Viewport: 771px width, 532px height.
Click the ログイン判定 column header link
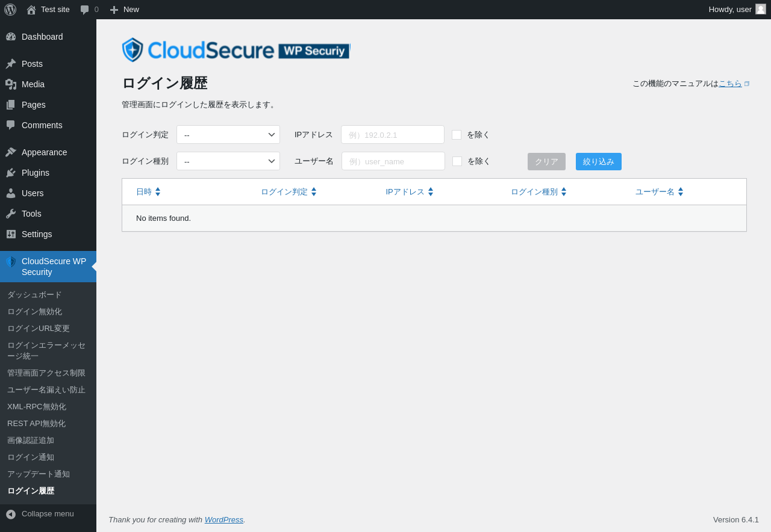(x=284, y=192)
